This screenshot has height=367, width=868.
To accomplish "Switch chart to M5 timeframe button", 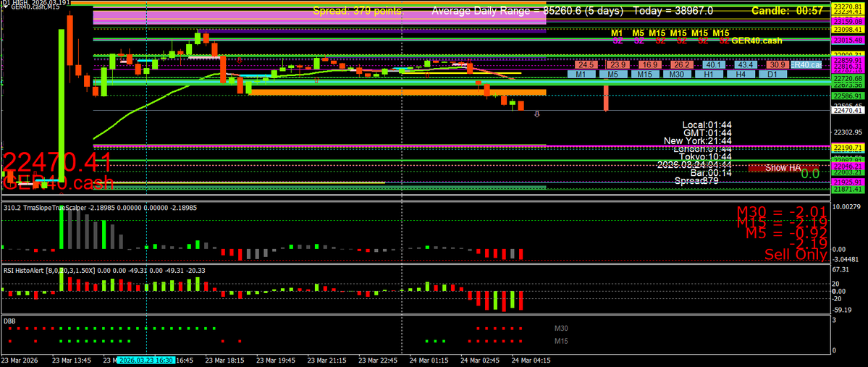I will 612,74.
